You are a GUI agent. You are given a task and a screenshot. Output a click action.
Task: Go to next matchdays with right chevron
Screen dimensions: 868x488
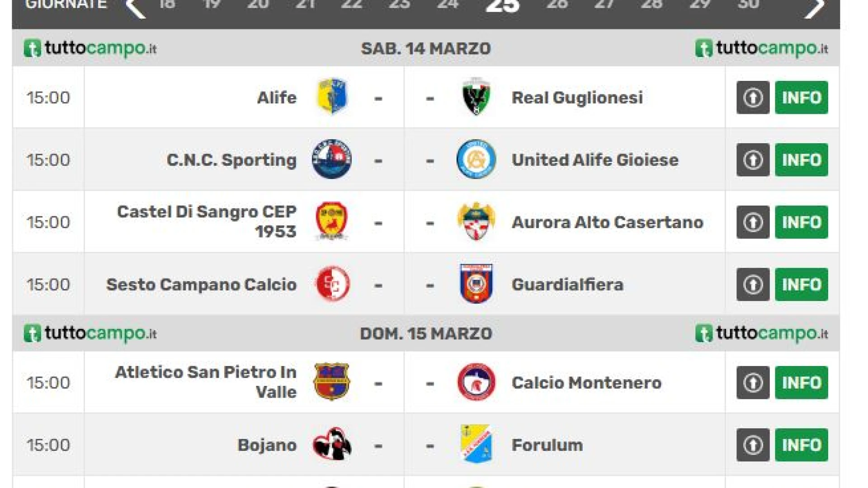(815, 7)
